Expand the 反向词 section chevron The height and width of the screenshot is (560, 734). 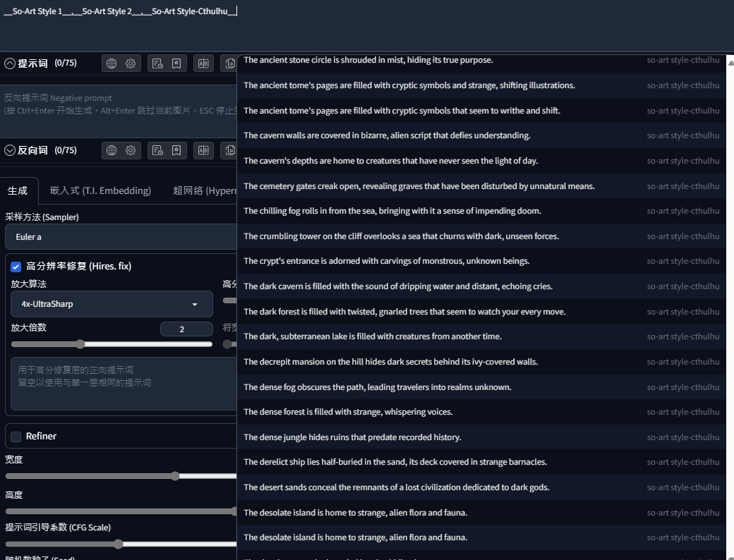tap(10, 150)
